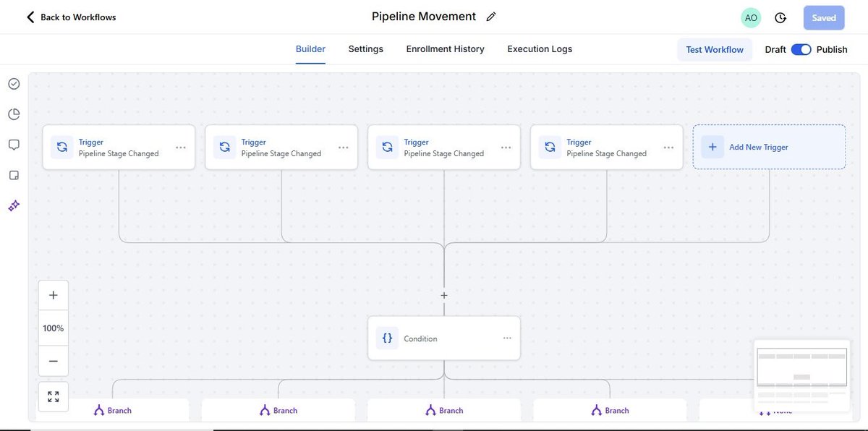868x431 pixels.
Task: Click the notes icon in the left sidebar
Action: [13, 174]
